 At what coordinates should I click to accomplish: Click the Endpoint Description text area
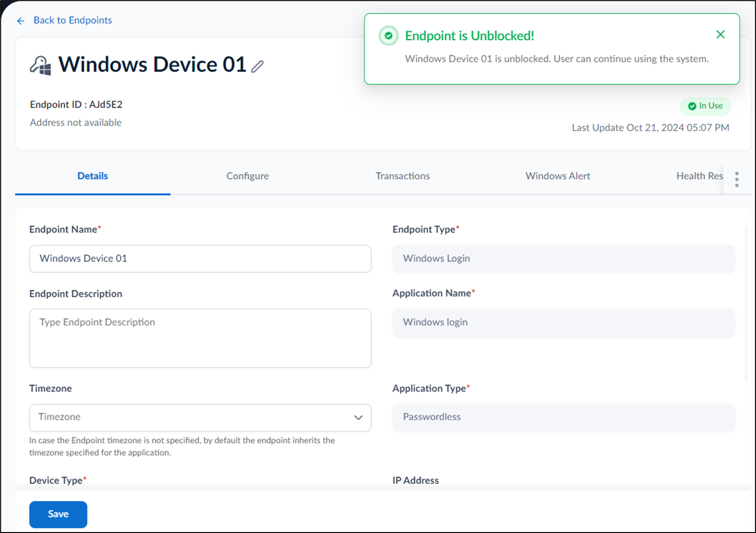click(200, 338)
